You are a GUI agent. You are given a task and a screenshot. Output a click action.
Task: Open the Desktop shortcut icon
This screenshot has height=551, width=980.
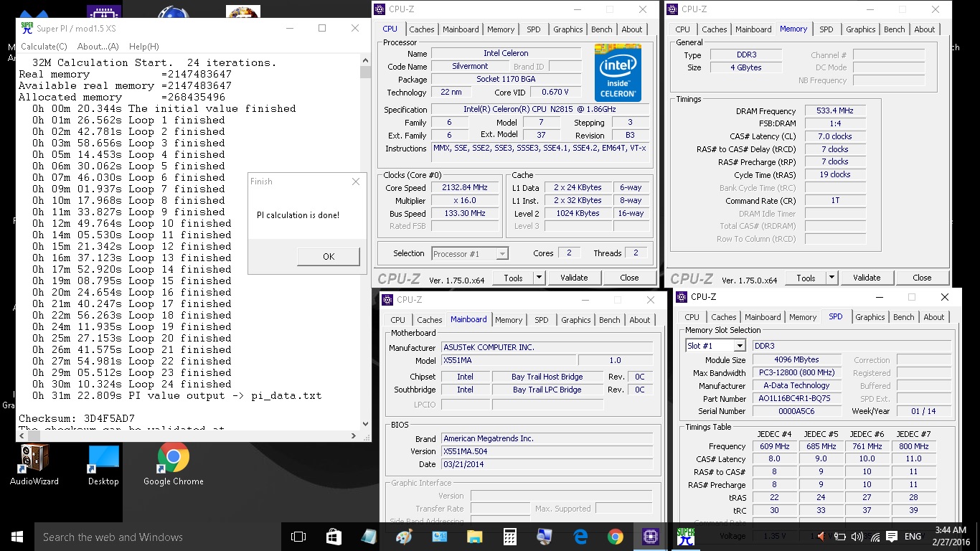tap(103, 465)
